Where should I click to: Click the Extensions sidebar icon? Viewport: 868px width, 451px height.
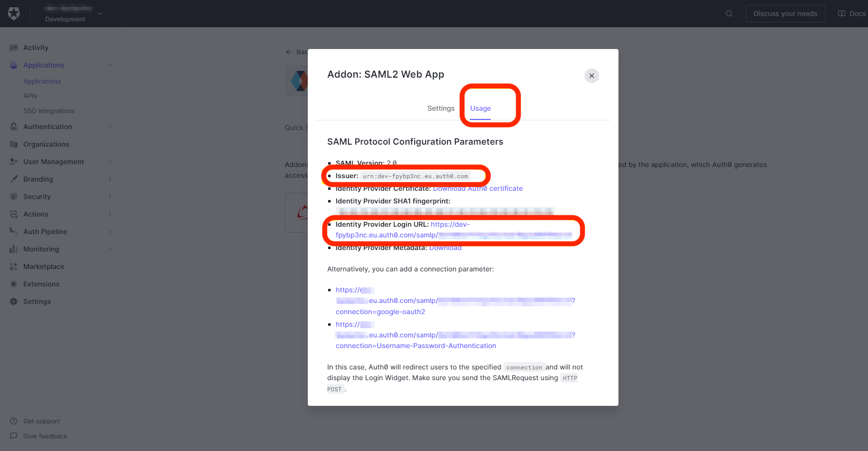pyautogui.click(x=14, y=284)
